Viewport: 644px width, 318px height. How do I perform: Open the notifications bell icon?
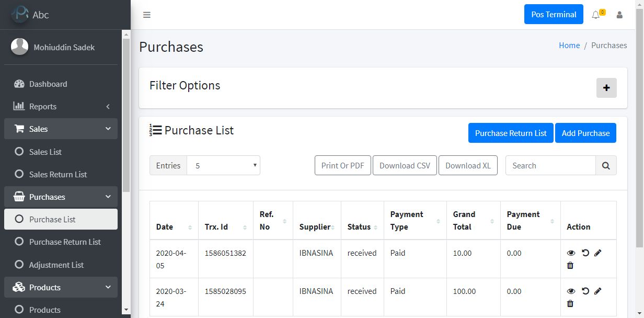click(x=596, y=15)
